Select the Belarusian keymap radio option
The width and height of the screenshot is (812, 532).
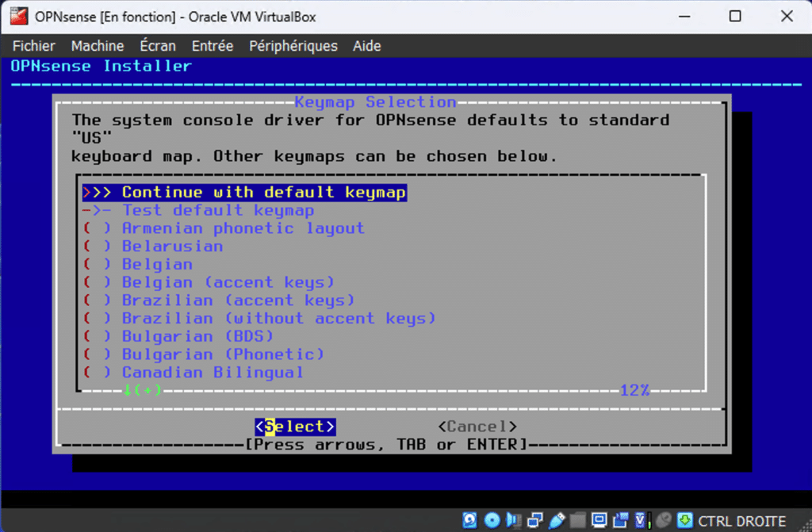[153, 247]
